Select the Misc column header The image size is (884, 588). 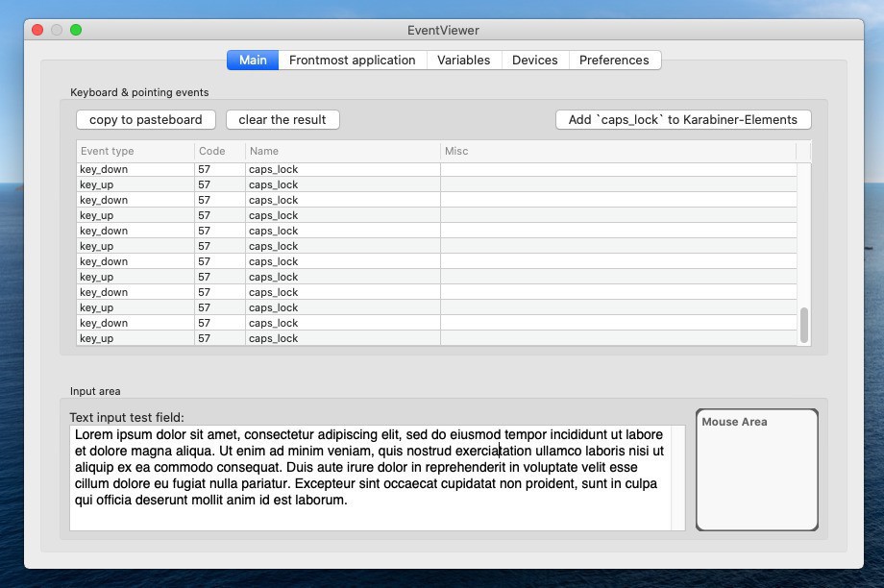click(x=617, y=151)
